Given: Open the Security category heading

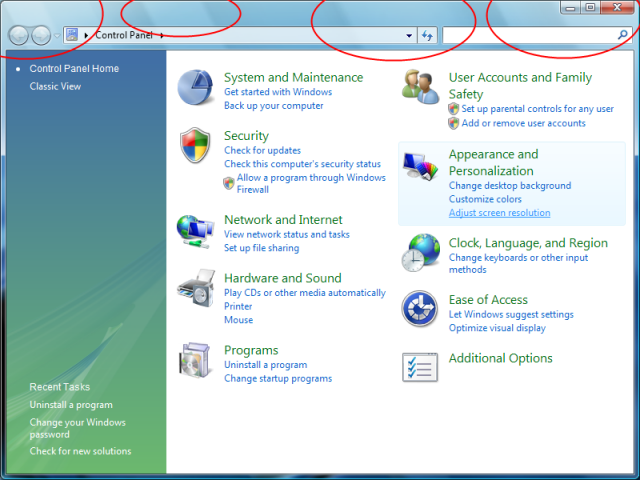Looking at the screenshot, I should 246,136.
